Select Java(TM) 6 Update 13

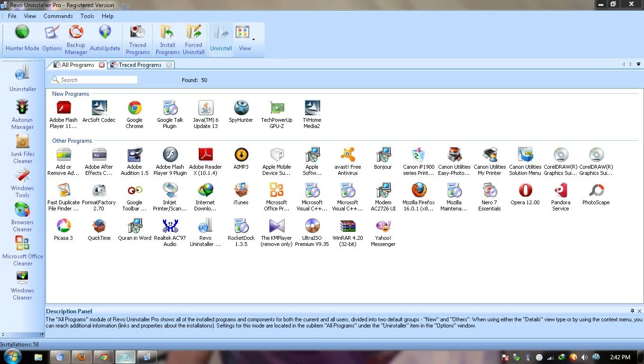[x=206, y=114]
